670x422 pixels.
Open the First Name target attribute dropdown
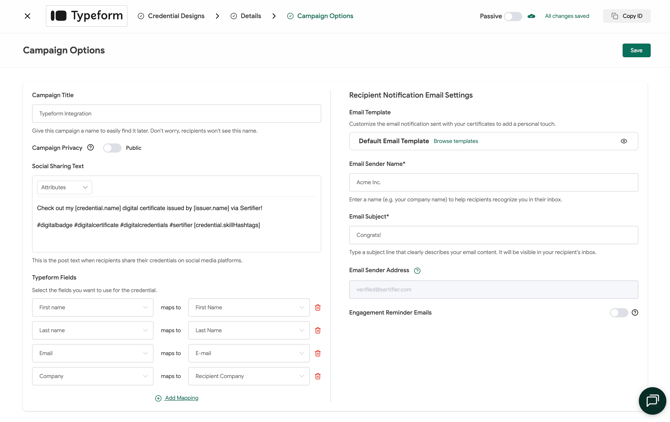tap(249, 308)
